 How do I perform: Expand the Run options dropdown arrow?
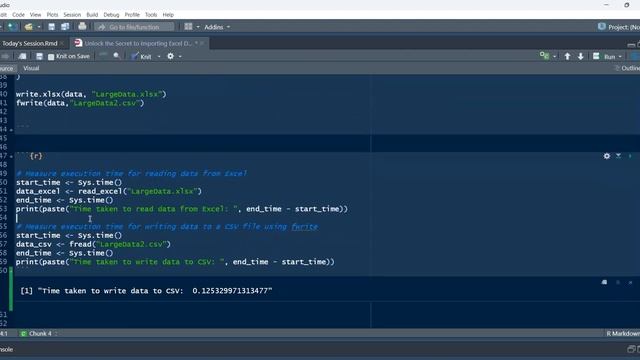[x=620, y=57]
